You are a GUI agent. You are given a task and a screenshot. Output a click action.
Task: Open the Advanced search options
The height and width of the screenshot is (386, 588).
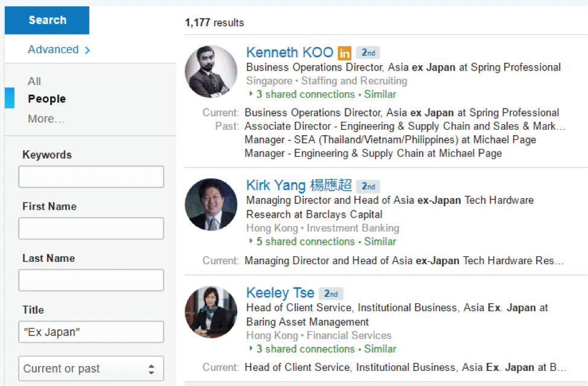[x=59, y=49]
